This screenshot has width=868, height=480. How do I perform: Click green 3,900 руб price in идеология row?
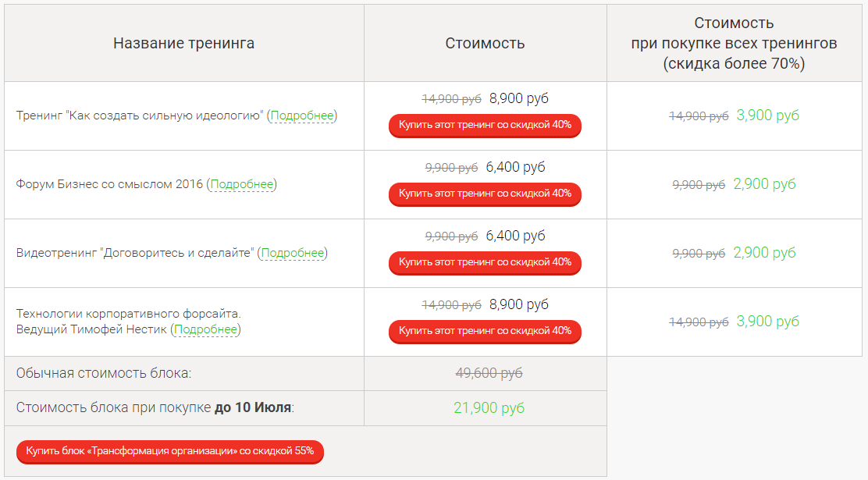[767, 116]
